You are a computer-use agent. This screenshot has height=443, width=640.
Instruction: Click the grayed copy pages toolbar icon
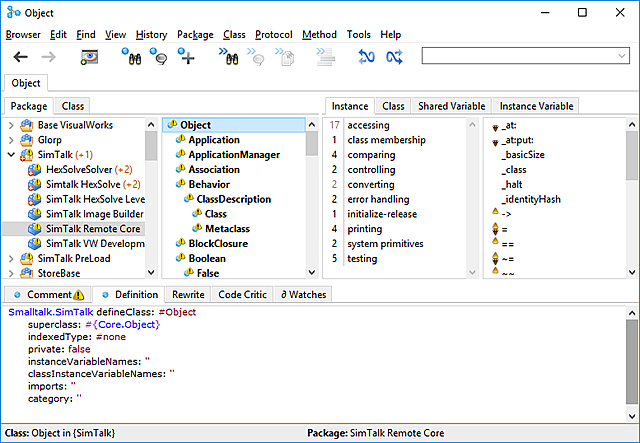pos(284,57)
